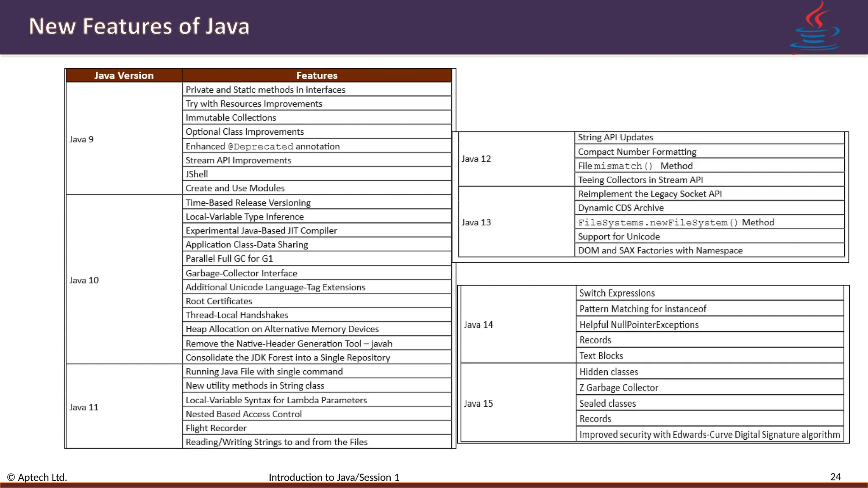Screen dimensions: 868x488
Task: Select 'Compact Number Formatting' row
Action: [x=637, y=152]
